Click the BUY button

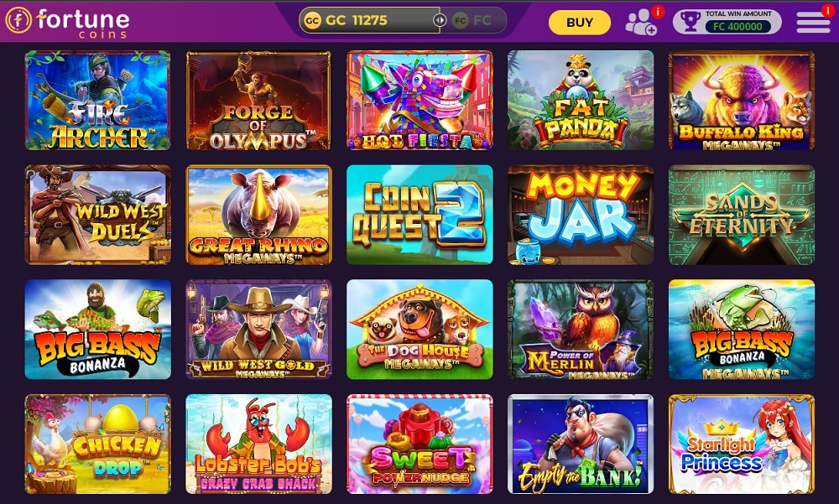[580, 23]
